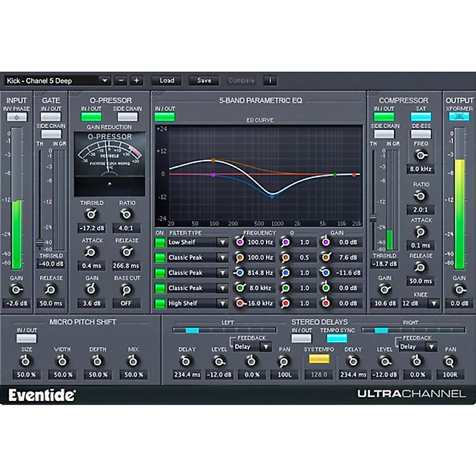Click the Save button
Viewport: 476px width, 476px height.
203,80
